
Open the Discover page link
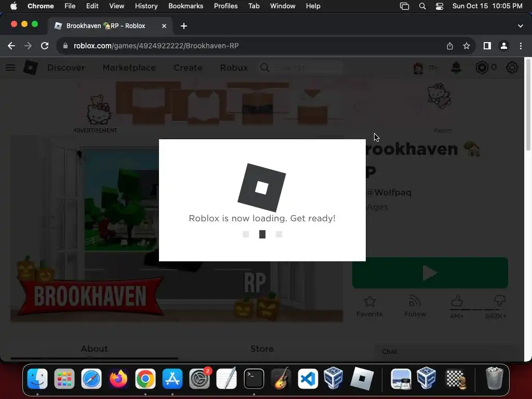[x=66, y=68]
